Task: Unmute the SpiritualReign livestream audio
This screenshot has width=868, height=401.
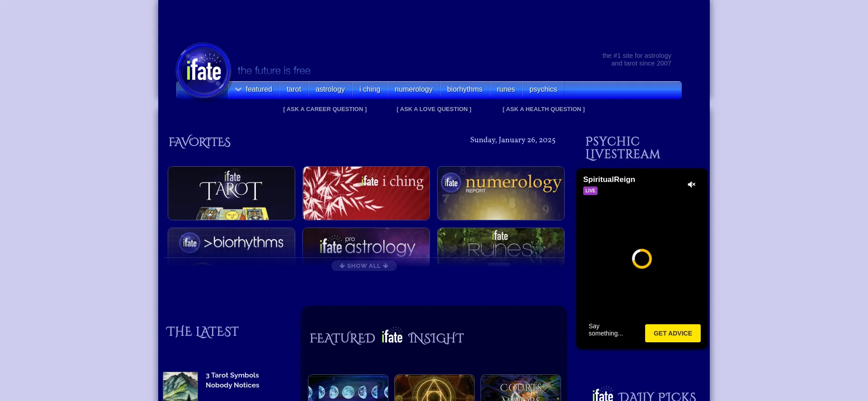Action: pyautogui.click(x=691, y=184)
